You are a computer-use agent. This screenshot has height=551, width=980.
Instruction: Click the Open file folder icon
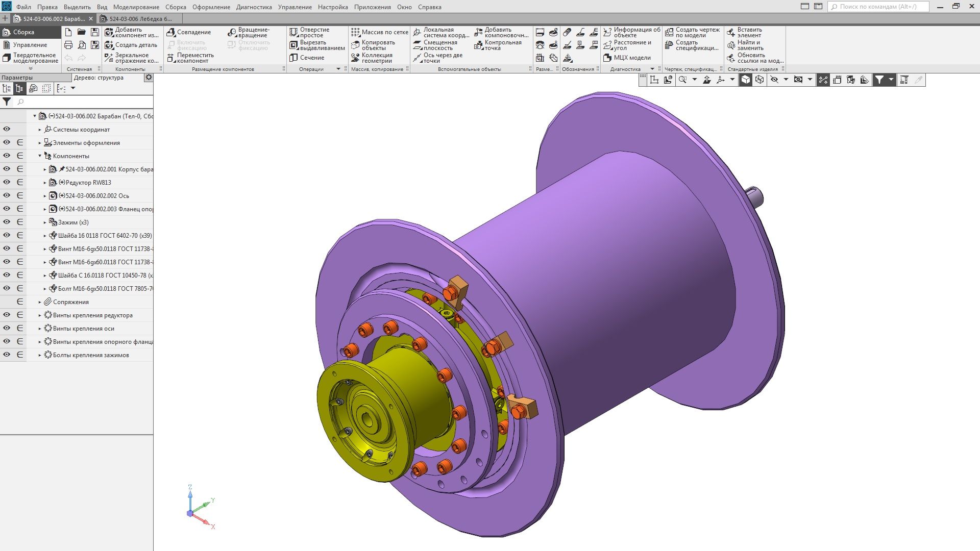pos(81,32)
